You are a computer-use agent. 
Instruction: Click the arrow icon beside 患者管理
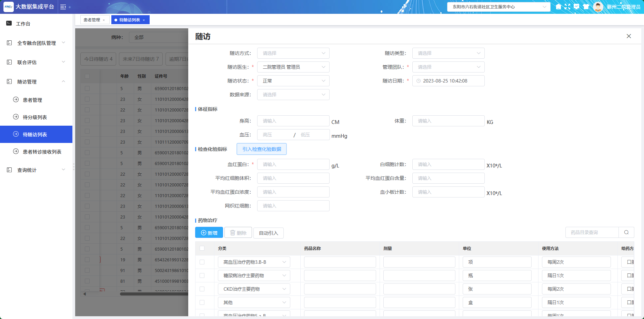tap(16, 99)
